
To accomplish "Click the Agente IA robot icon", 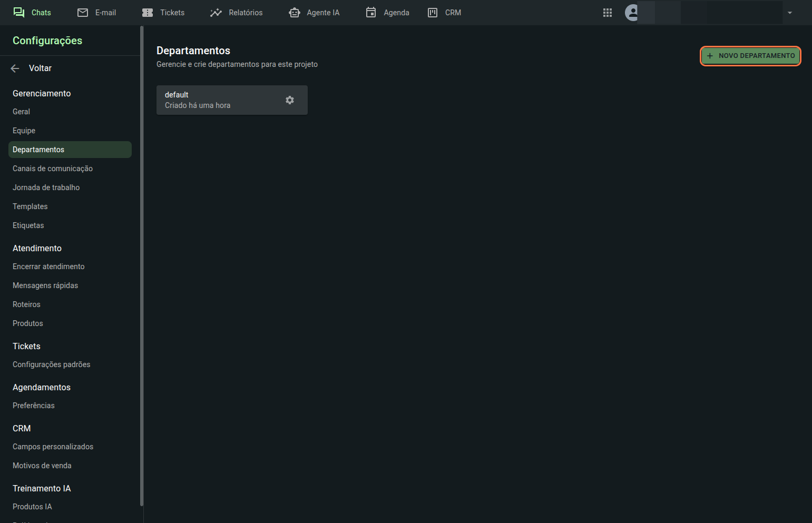I will click(x=295, y=13).
